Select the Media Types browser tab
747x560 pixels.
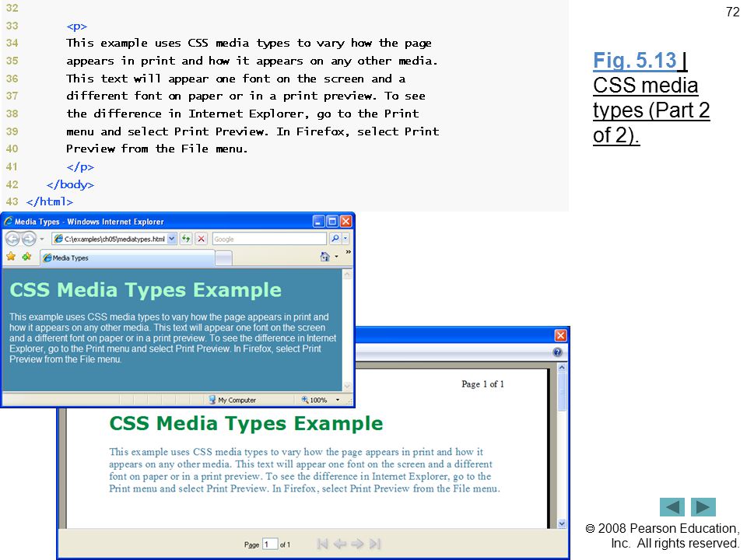click(127, 258)
